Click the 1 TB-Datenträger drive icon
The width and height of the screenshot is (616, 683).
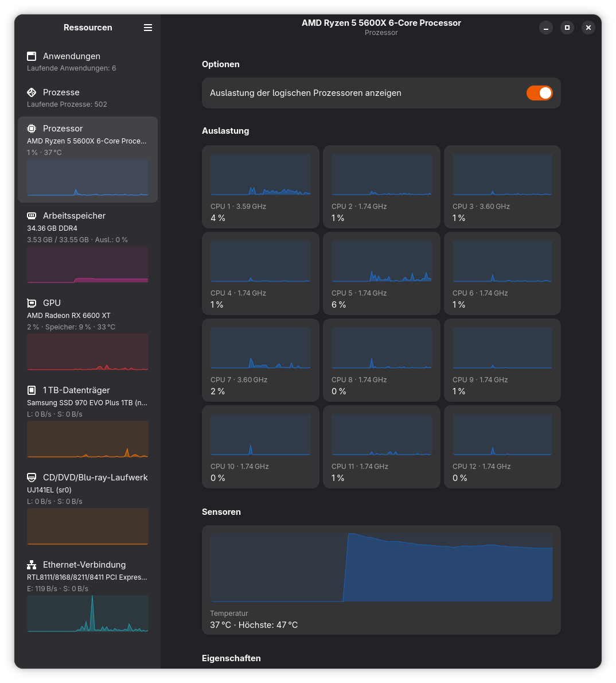tap(32, 390)
